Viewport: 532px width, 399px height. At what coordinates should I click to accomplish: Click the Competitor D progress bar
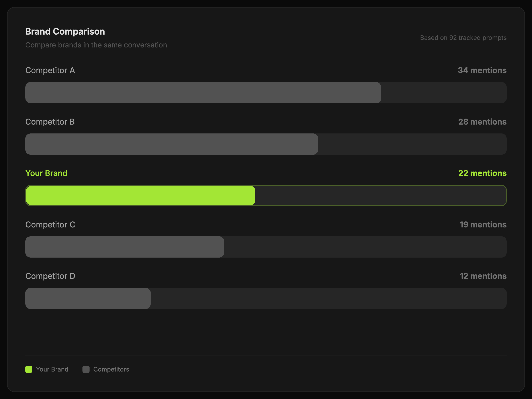[x=88, y=298]
